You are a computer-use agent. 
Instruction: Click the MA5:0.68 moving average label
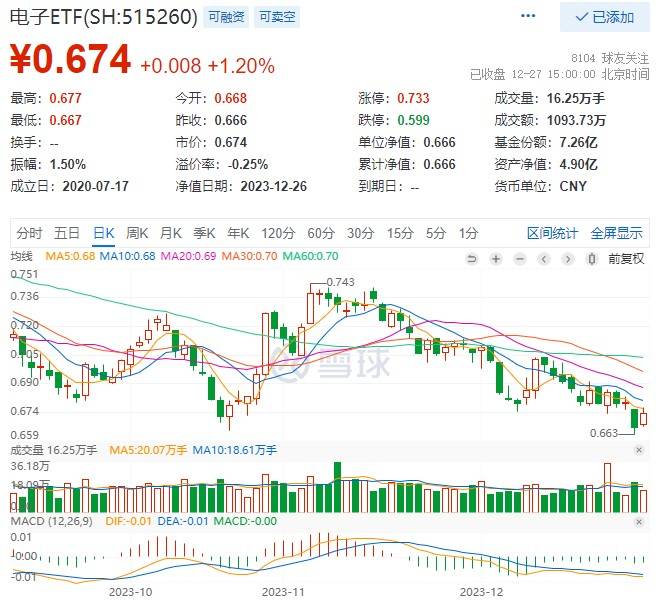[x=70, y=256]
